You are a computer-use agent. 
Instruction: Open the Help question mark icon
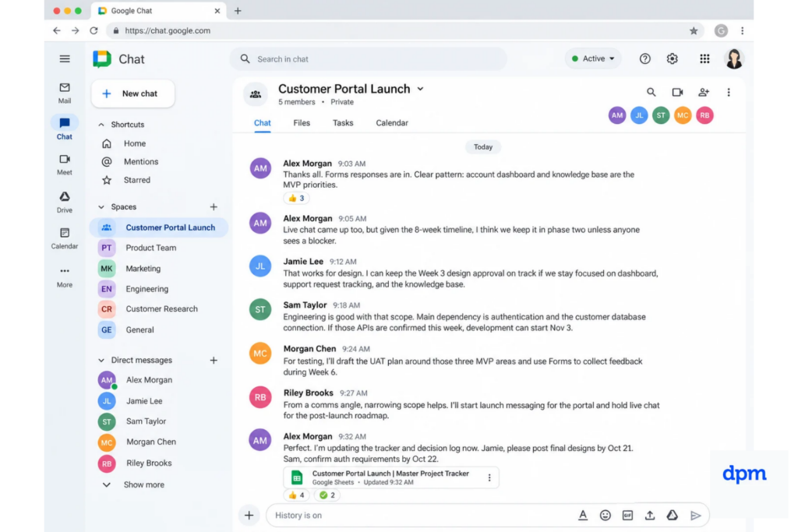644,59
